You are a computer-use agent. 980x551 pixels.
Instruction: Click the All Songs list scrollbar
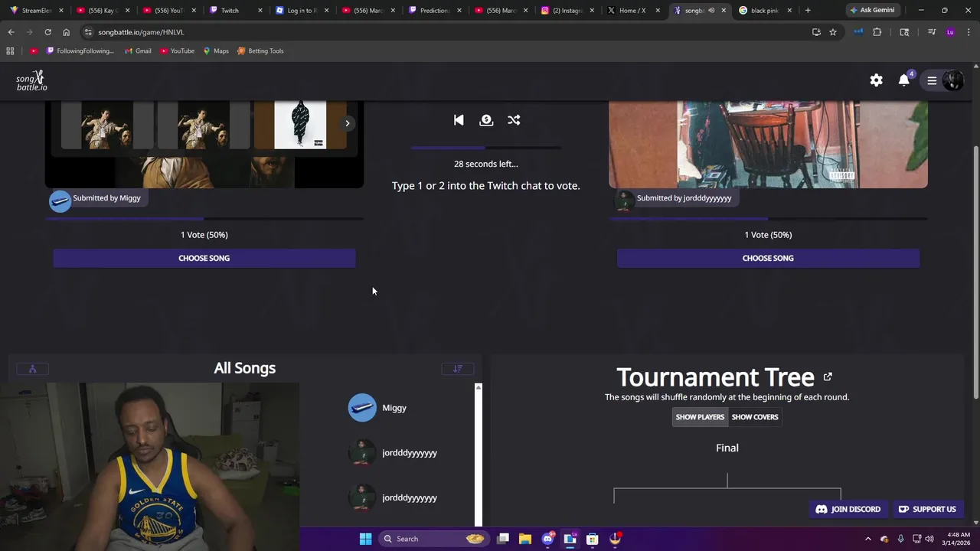[479, 455]
